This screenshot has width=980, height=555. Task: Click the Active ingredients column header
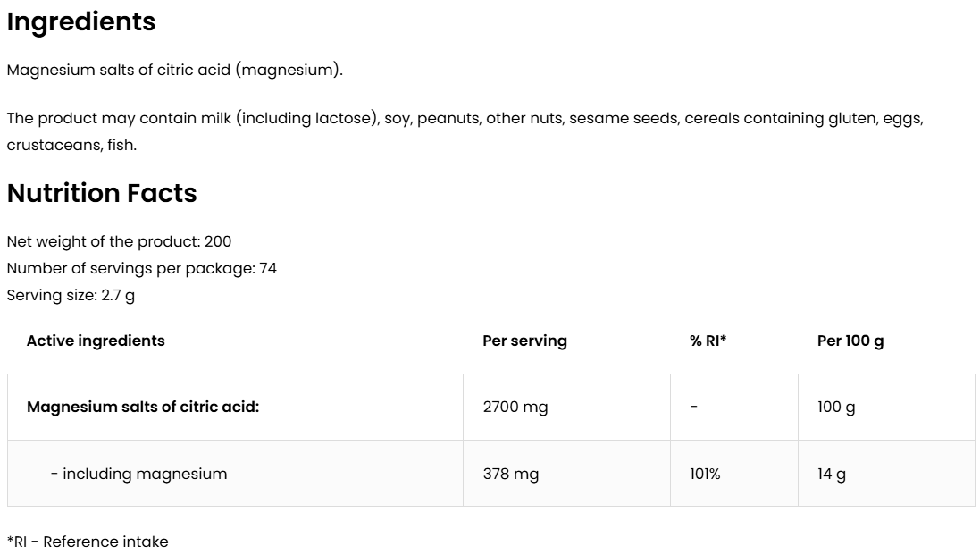[96, 341]
